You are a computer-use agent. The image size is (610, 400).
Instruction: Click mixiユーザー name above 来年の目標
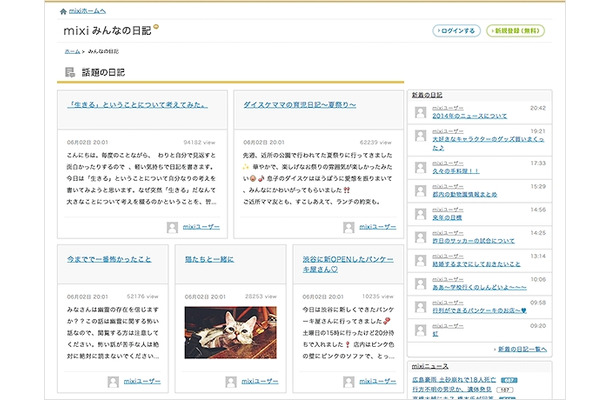(448, 210)
